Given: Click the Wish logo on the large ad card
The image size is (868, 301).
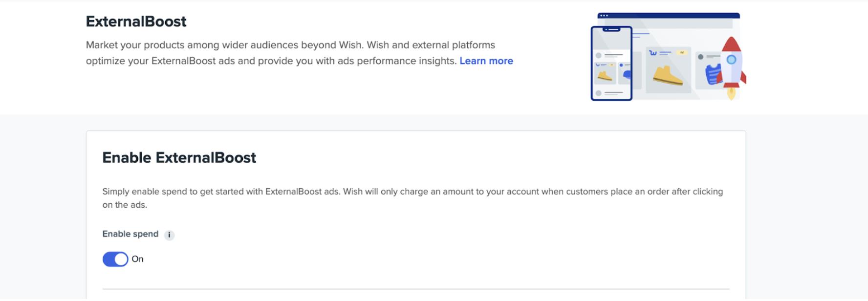Looking at the screenshot, I should (x=653, y=53).
